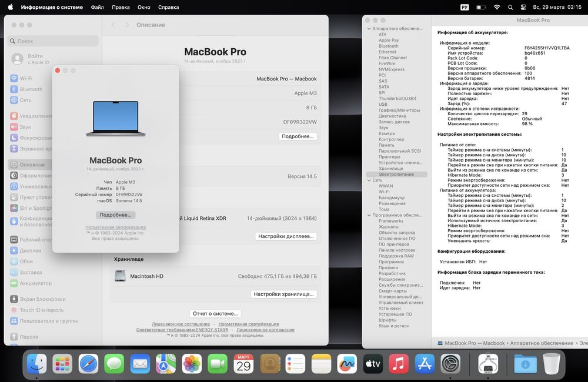
Task: Open Spotlight search in menu bar
Action: tap(510, 7)
